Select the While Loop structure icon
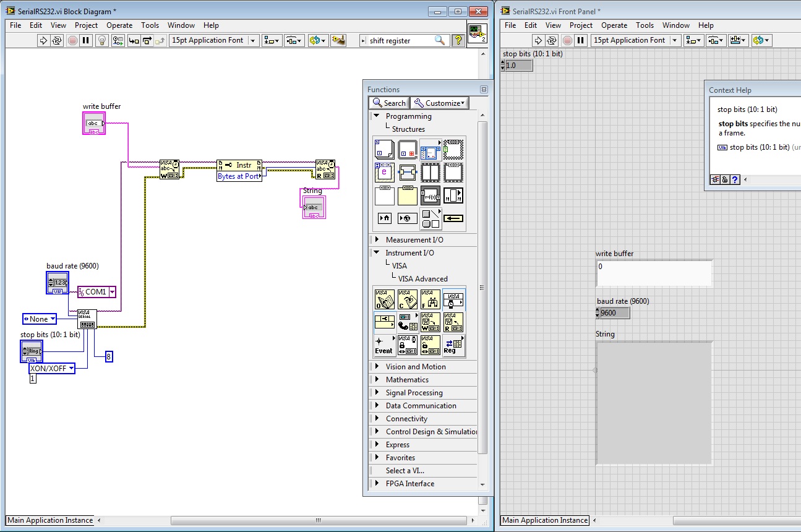Viewport: 801px width, 532px height. coord(407,149)
